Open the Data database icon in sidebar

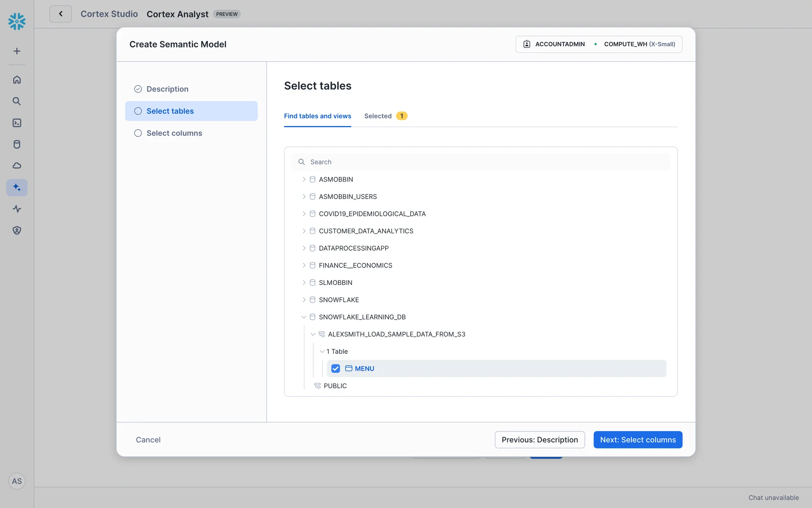click(x=17, y=144)
